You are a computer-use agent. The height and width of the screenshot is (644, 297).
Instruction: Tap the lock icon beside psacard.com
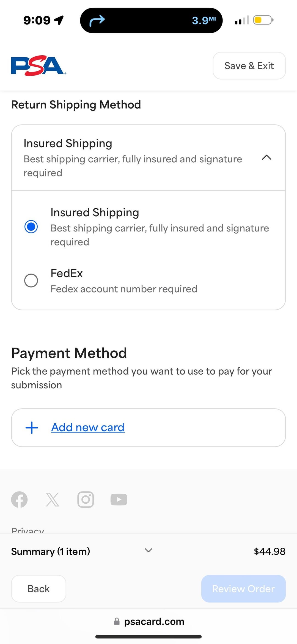pos(117,621)
